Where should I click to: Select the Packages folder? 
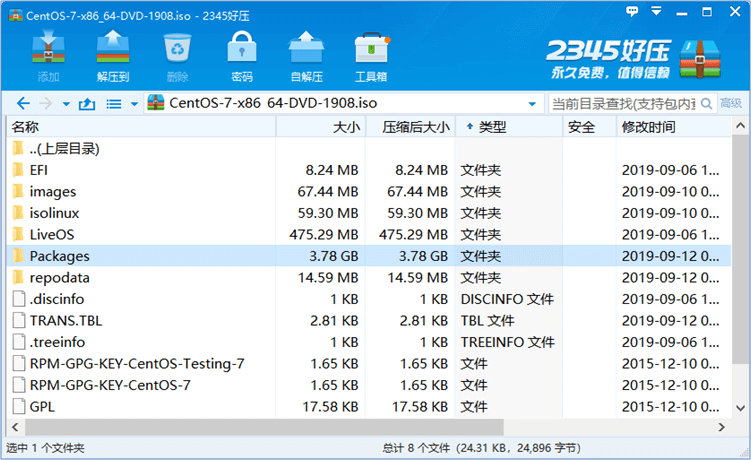tap(369, 256)
